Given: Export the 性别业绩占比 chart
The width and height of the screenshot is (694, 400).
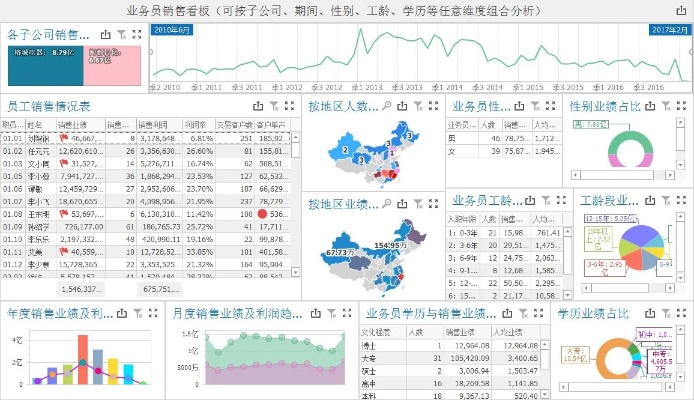Looking at the screenshot, I should pos(652,105).
